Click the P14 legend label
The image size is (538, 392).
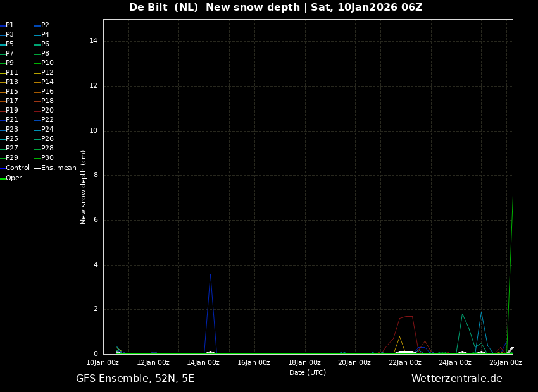point(47,82)
